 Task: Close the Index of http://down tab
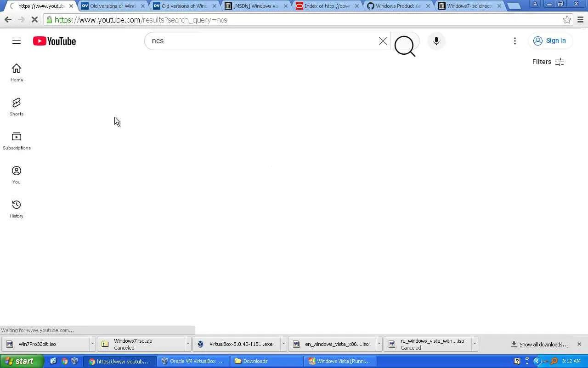point(357,6)
